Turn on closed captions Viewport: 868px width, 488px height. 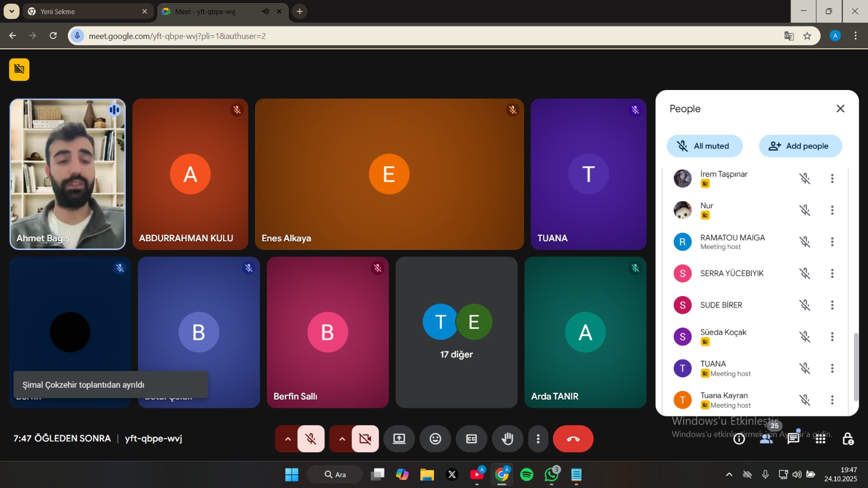coord(471,439)
